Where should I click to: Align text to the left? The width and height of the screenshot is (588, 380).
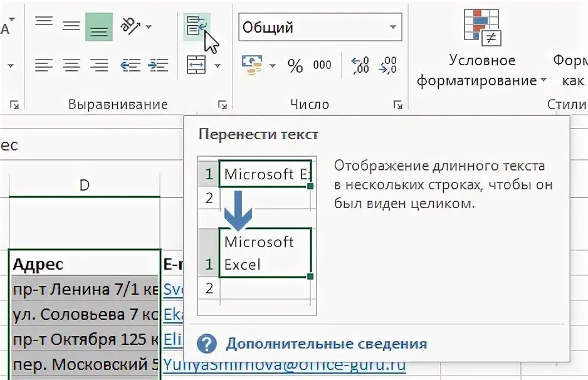(x=44, y=65)
